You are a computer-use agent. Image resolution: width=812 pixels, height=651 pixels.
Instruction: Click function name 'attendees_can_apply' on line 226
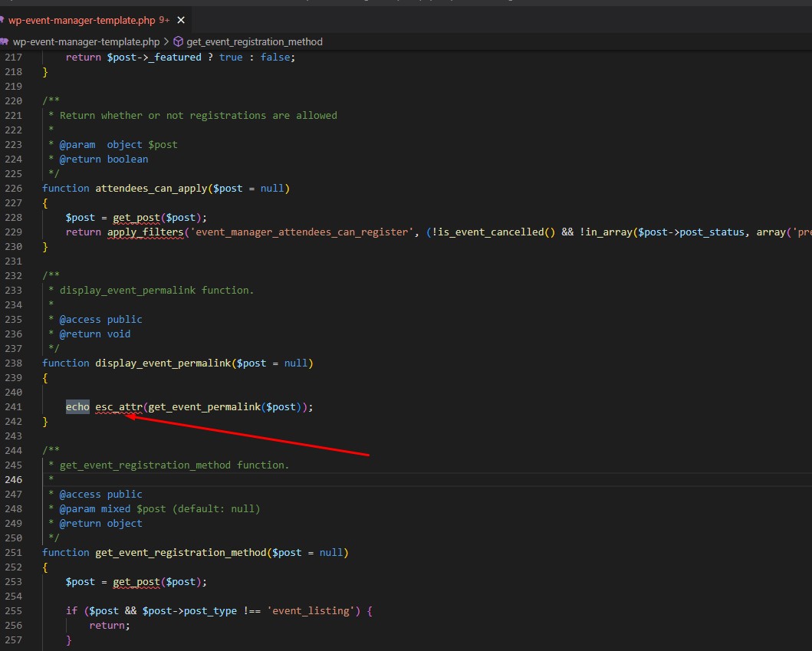pos(151,189)
